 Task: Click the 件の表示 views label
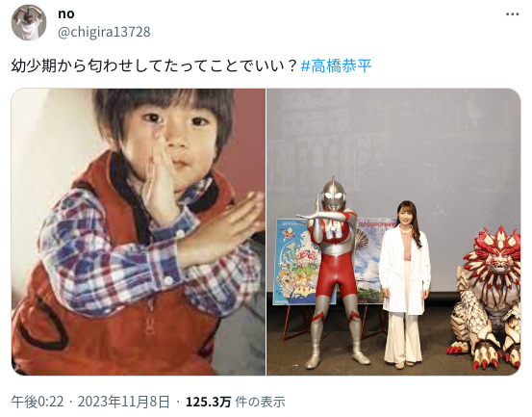click(x=261, y=402)
